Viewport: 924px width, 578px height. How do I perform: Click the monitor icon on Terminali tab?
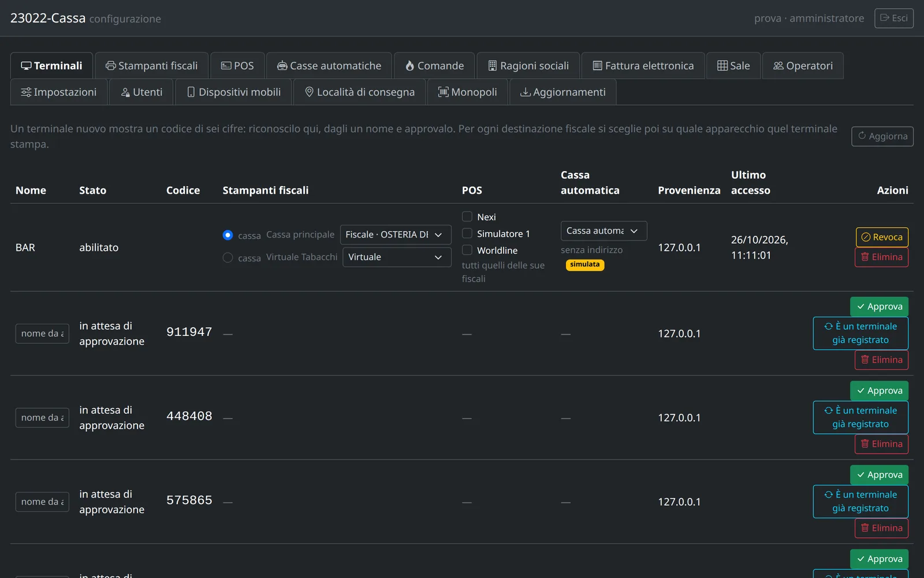point(26,66)
